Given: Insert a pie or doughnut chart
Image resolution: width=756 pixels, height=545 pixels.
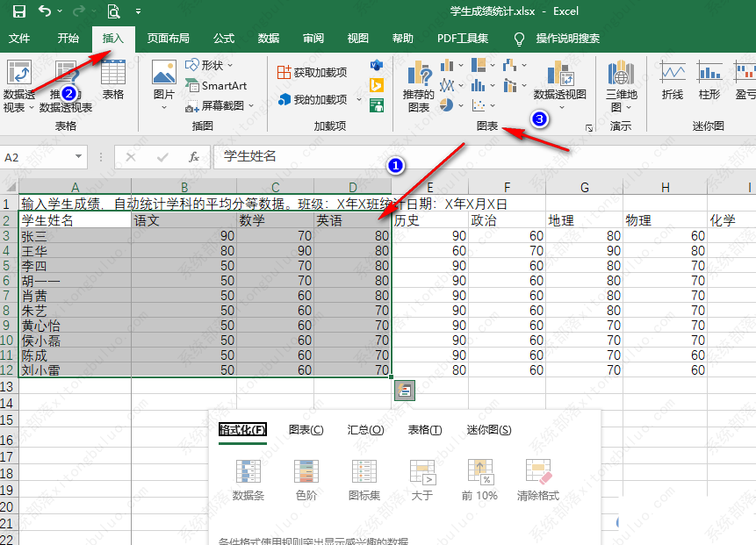Looking at the screenshot, I should click(x=446, y=105).
